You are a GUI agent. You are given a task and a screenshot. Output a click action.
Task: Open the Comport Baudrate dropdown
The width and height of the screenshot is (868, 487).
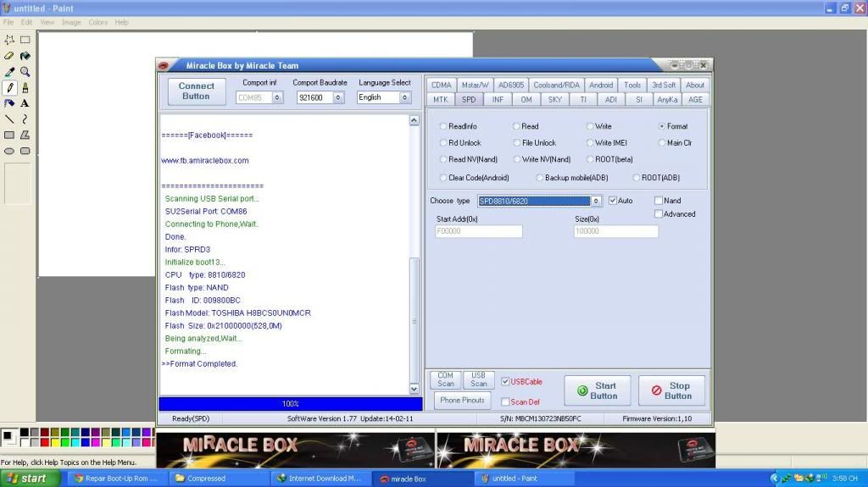coord(337,97)
